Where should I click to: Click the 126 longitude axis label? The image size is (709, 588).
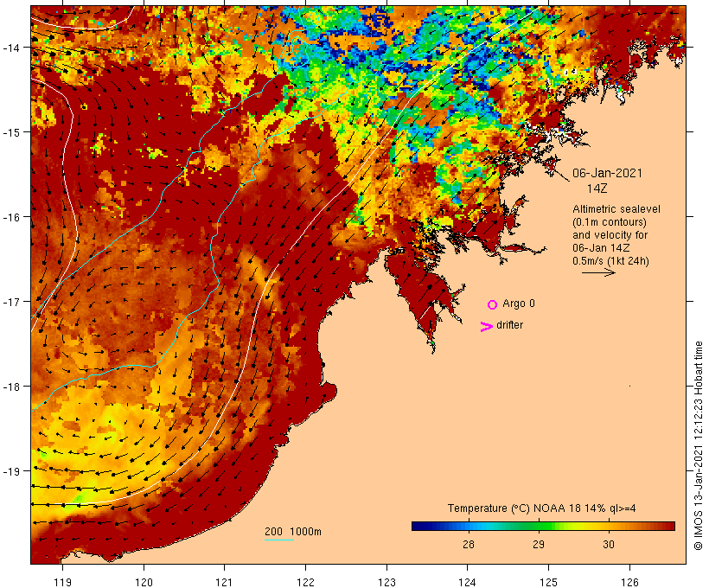pyautogui.click(x=629, y=582)
